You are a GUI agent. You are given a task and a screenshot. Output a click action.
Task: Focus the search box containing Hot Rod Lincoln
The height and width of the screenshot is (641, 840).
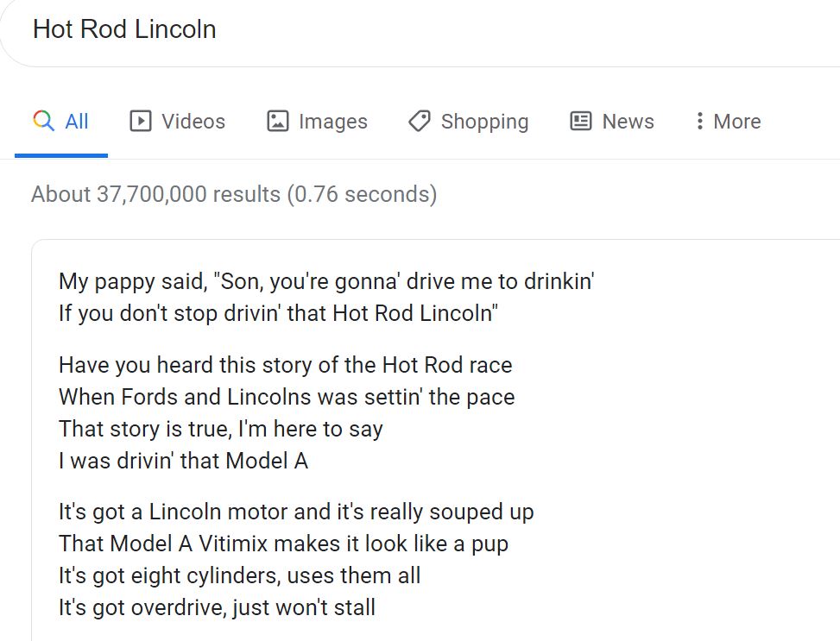[x=345, y=29]
